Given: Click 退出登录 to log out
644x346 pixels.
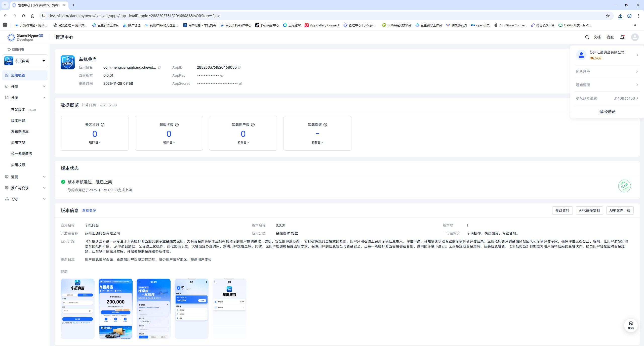Looking at the screenshot, I should tap(607, 112).
